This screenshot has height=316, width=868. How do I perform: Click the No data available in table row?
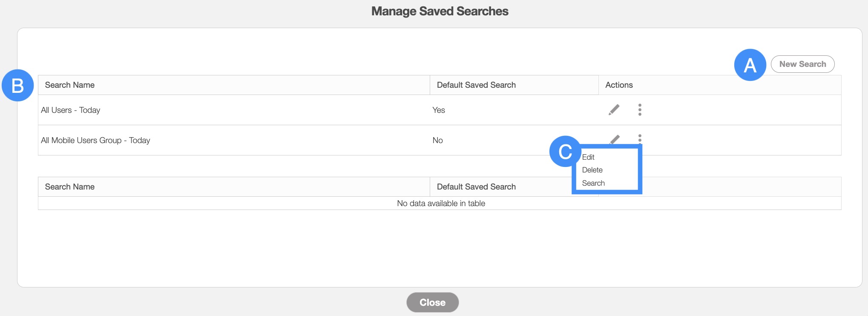pos(441,204)
